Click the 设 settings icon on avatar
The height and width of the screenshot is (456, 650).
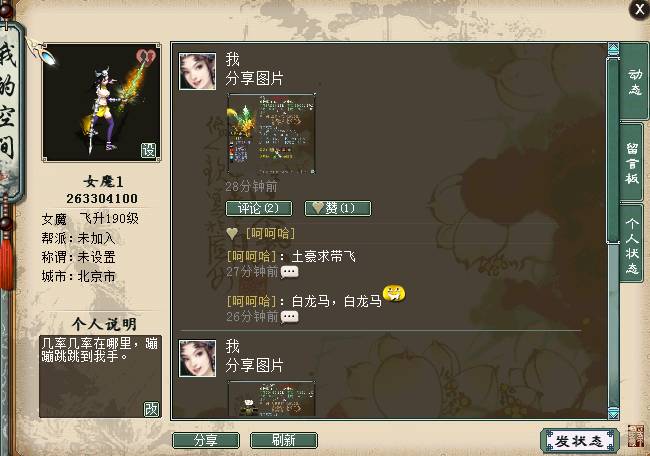(x=148, y=150)
